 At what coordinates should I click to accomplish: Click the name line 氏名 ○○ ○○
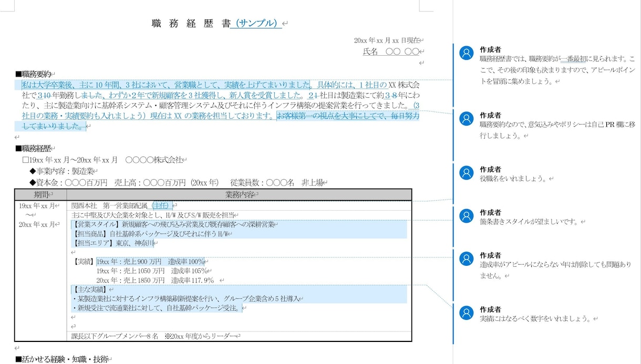[391, 51]
